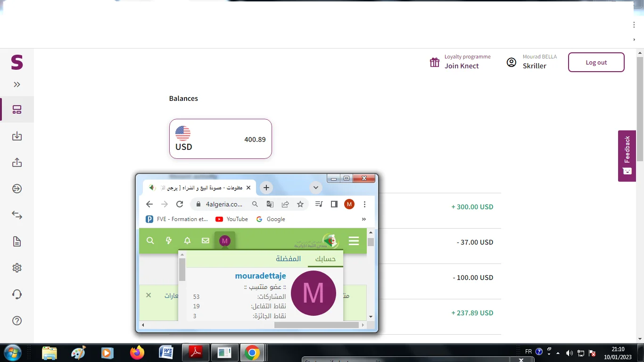644x362 pixels.
Task: Select the حسابك tab
Action: click(x=325, y=259)
